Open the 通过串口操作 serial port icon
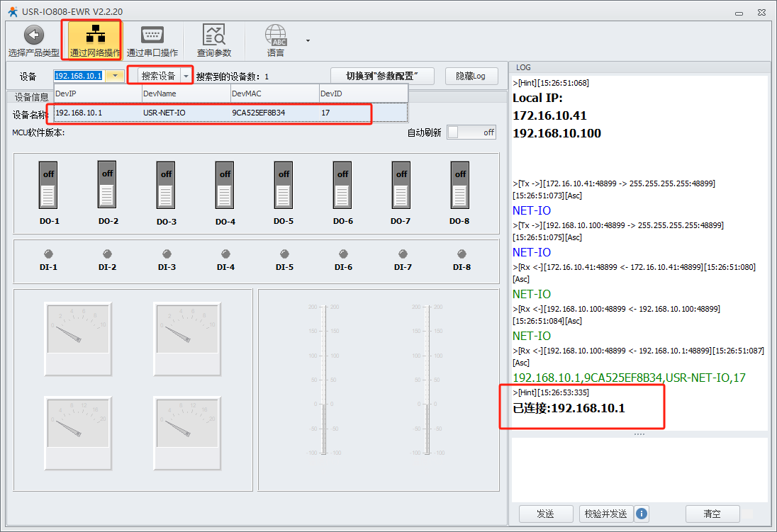This screenshot has height=532, width=777. coord(152,35)
